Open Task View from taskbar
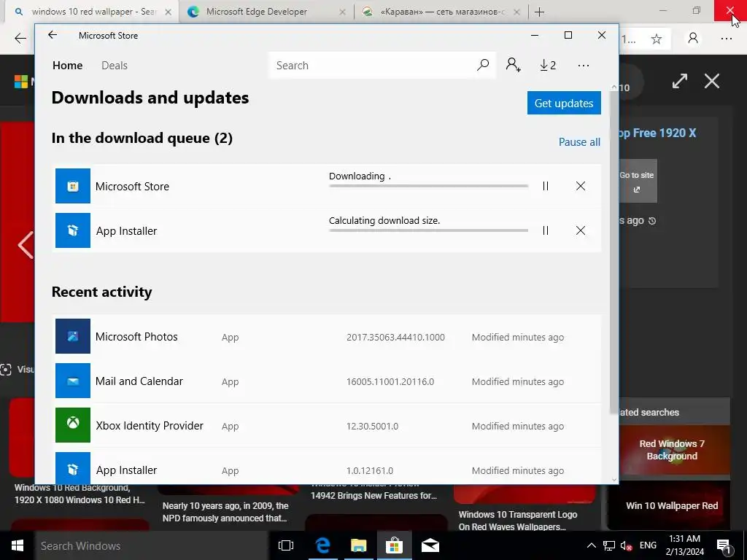Viewport: 747px width, 560px height. (x=286, y=545)
